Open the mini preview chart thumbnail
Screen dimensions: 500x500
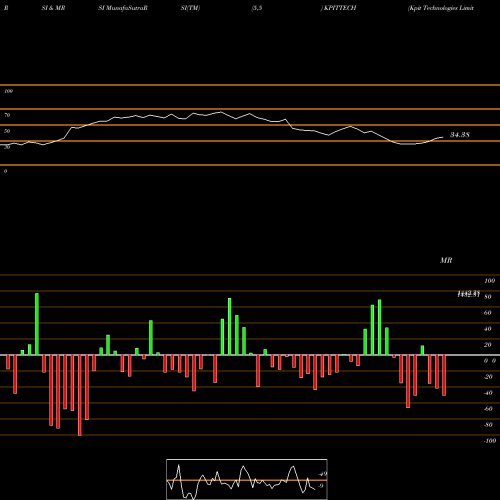[x=247, y=479]
